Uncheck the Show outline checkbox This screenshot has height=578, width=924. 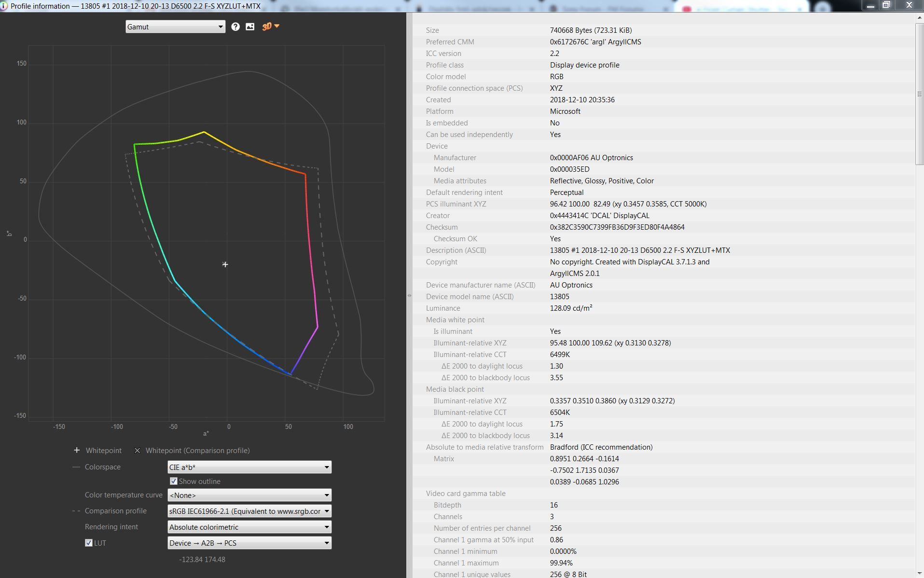coord(174,481)
